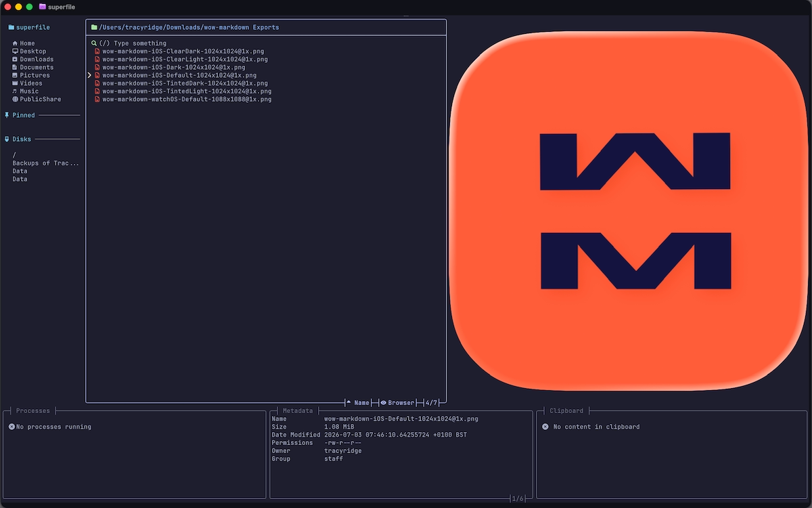
Task: Click the Documents icon in sidebar
Action: coord(15,68)
